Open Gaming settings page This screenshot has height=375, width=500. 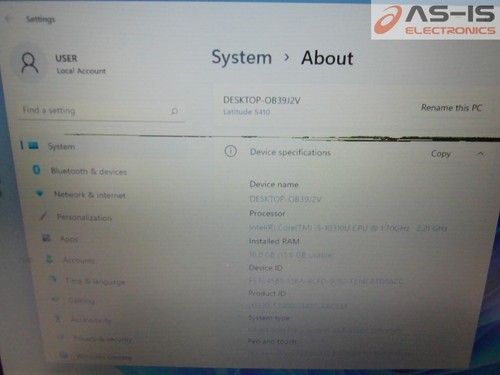82,301
